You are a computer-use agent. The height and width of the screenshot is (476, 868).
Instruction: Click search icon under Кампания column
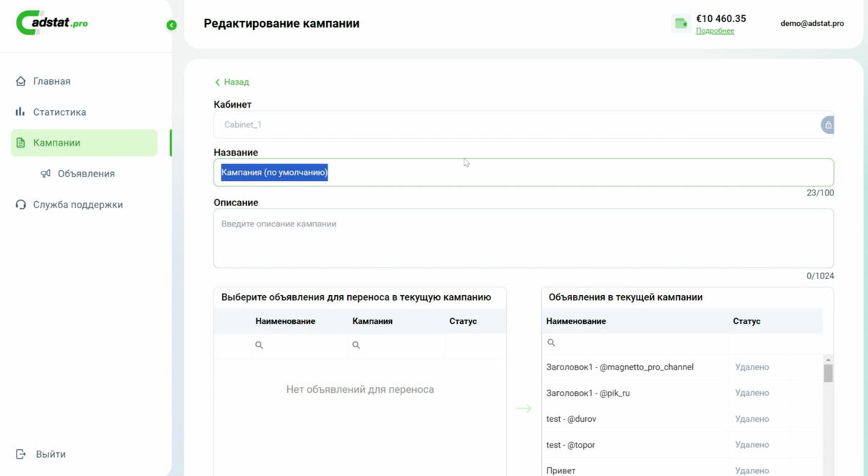point(356,345)
